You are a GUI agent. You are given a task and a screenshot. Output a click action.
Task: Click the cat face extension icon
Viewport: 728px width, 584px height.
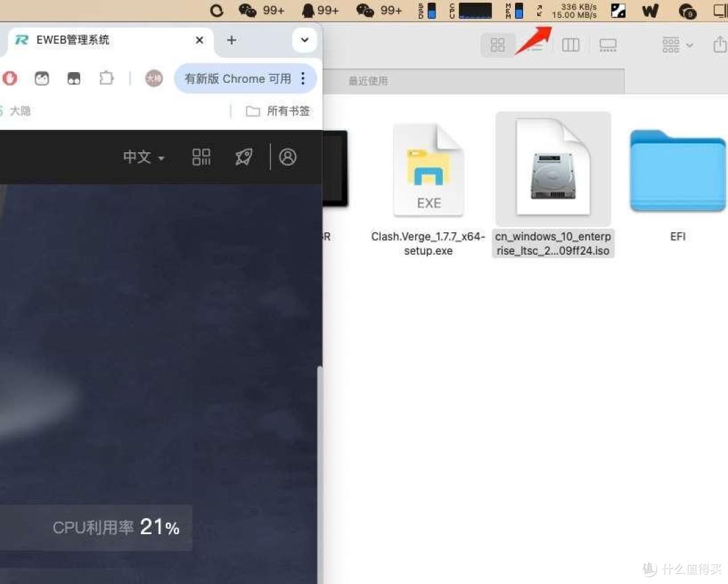click(x=42, y=78)
